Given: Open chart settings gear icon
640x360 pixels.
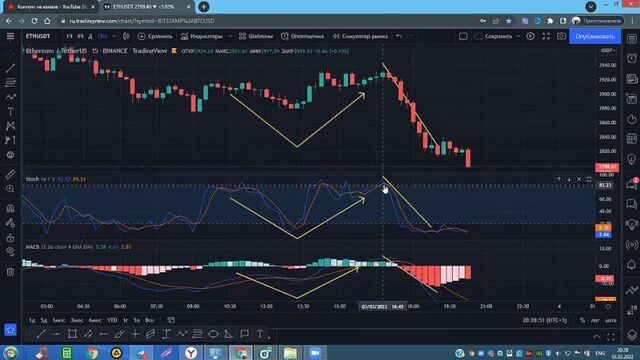Looking at the screenshot, I should point(530,36).
